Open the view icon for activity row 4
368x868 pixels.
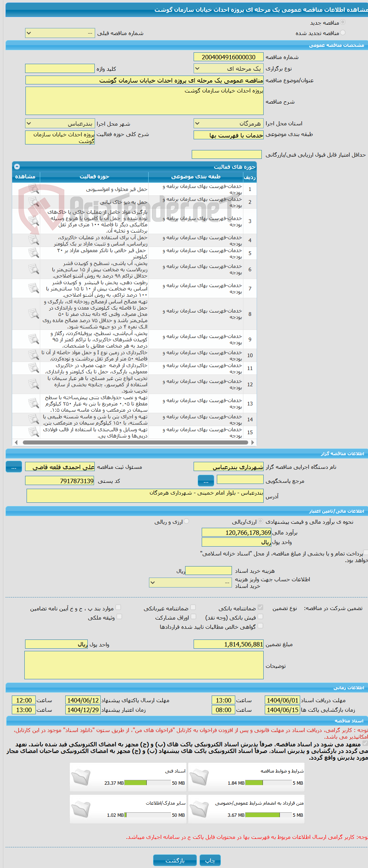pos(34,240)
